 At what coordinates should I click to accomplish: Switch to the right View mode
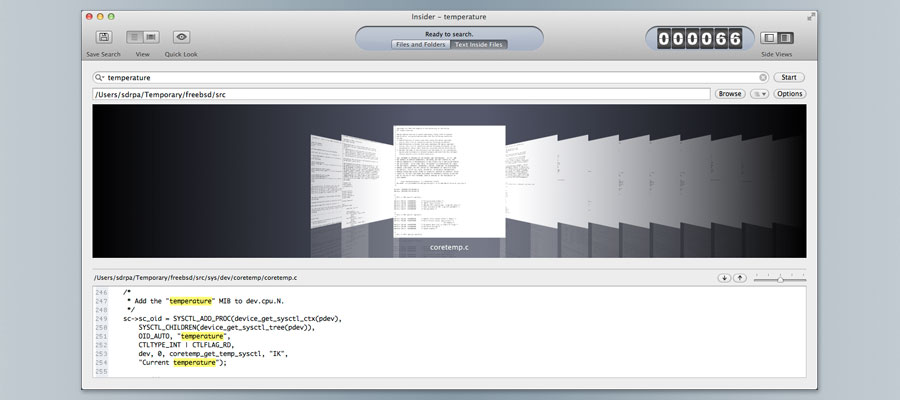(151, 37)
